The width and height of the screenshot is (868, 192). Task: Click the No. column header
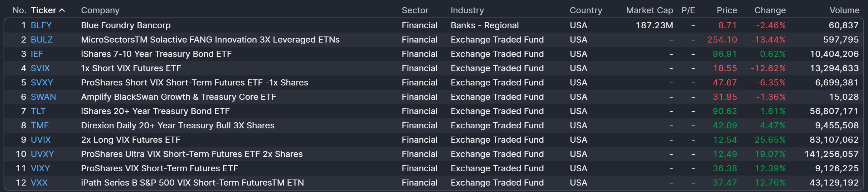point(19,10)
